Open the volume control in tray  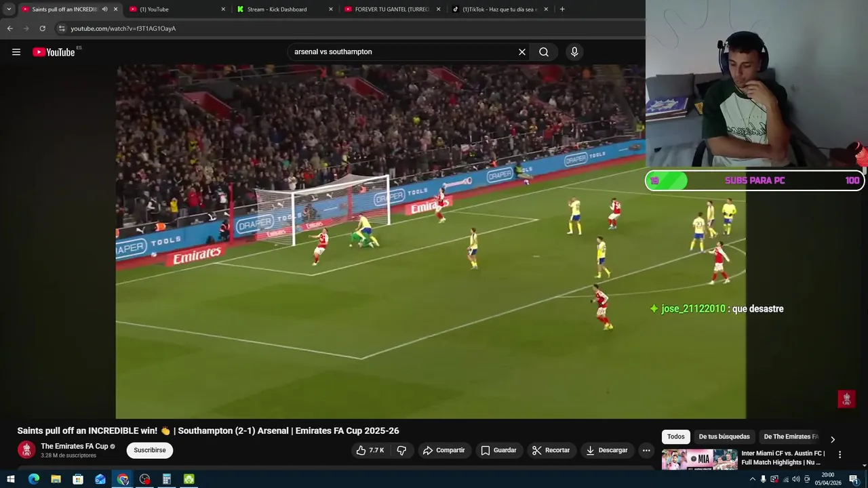coord(796,479)
